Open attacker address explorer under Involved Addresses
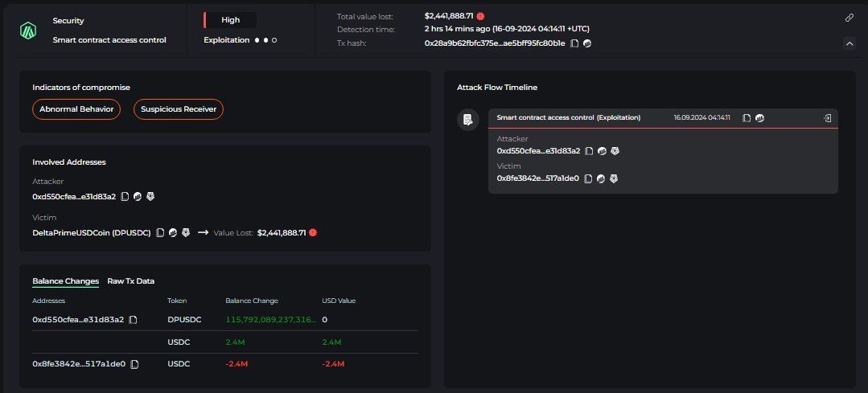868x393 pixels. tap(138, 196)
